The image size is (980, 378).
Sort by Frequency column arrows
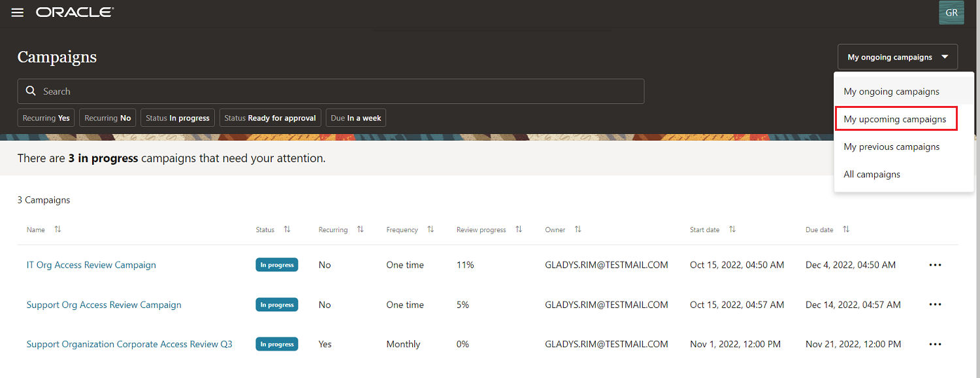(431, 230)
